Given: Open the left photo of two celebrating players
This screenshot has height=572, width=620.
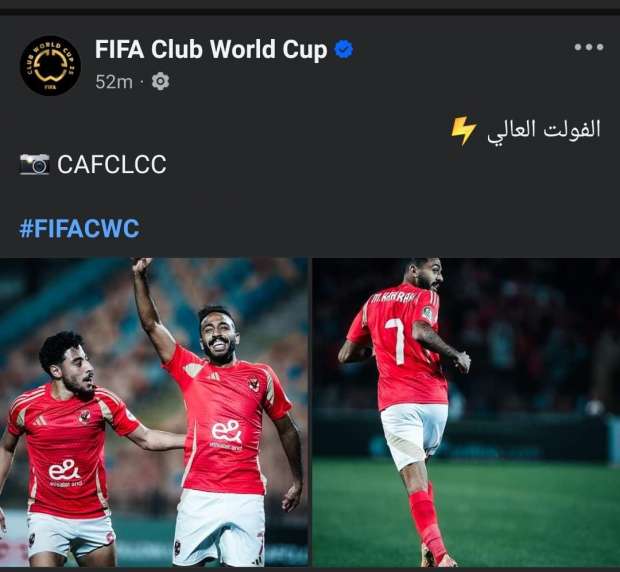Looking at the screenshot, I should [x=154, y=412].
